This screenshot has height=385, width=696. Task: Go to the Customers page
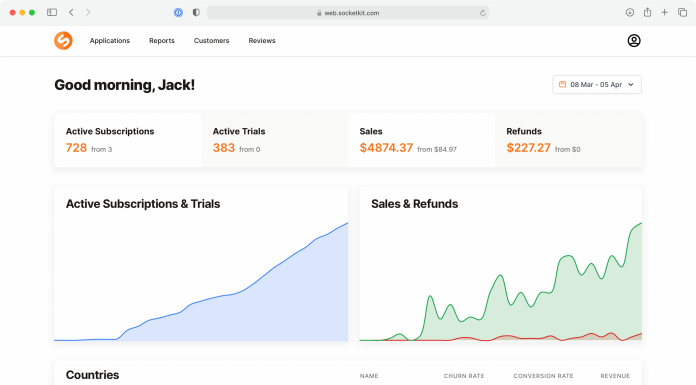[211, 40]
